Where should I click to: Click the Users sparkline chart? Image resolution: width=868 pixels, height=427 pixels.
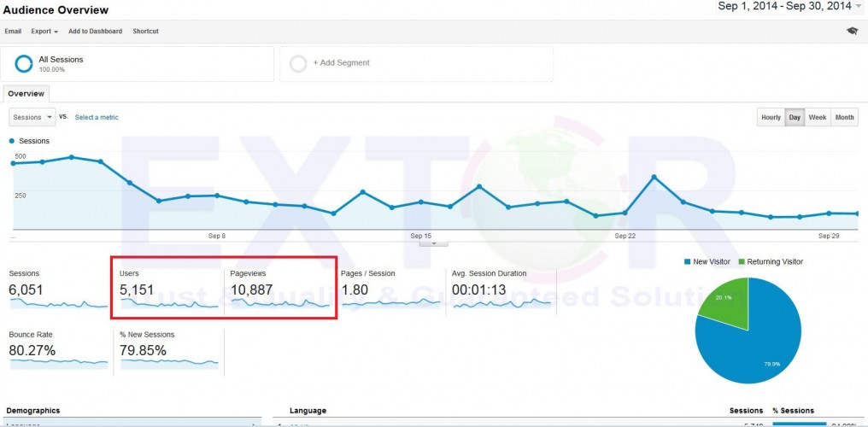[x=169, y=303]
